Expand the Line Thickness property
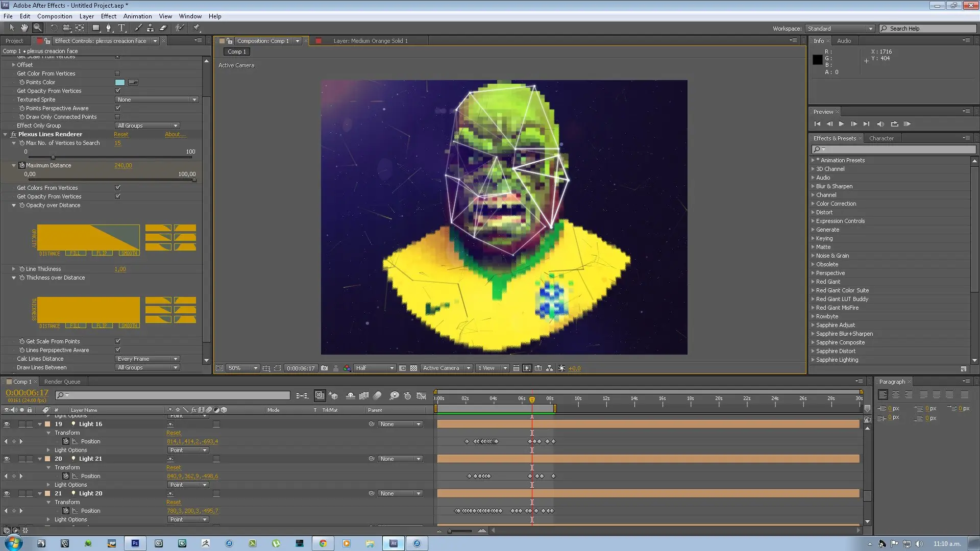The image size is (980, 551). (14, 269)
